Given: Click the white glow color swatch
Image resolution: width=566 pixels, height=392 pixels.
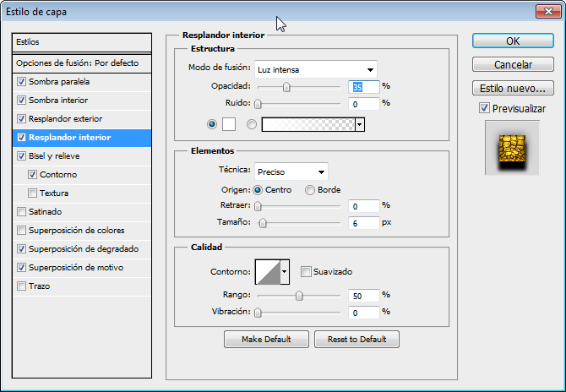Looking at the screenshot, I should click(229, 124).
